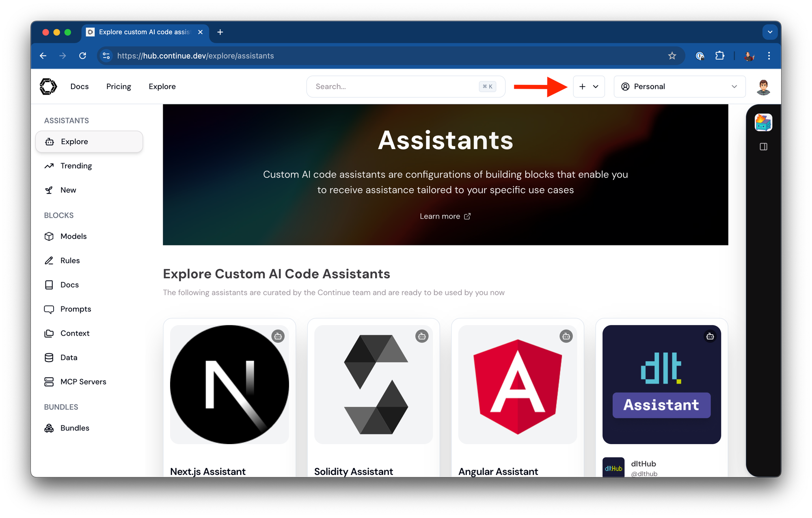Click the Prompts sidebar icon
The height and width of the screenshot is (518, 812).
tap(49, 309)
